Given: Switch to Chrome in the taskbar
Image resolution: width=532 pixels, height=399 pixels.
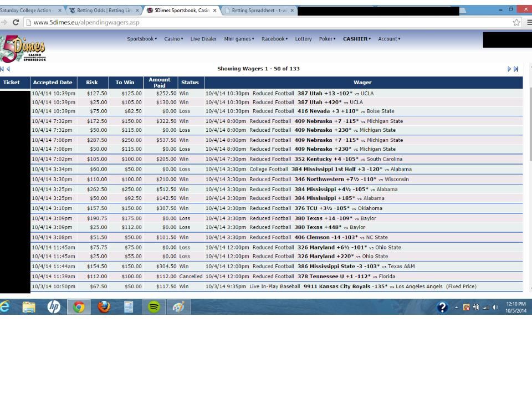Looking at the screenshot, I should 79,306.
